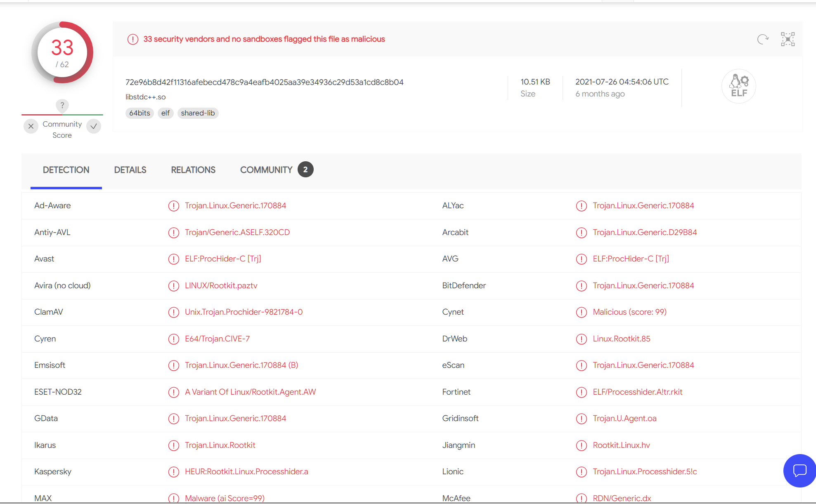Click warning icon beside BitDefender detection
The image size is (816, 504).
point(582,286)
